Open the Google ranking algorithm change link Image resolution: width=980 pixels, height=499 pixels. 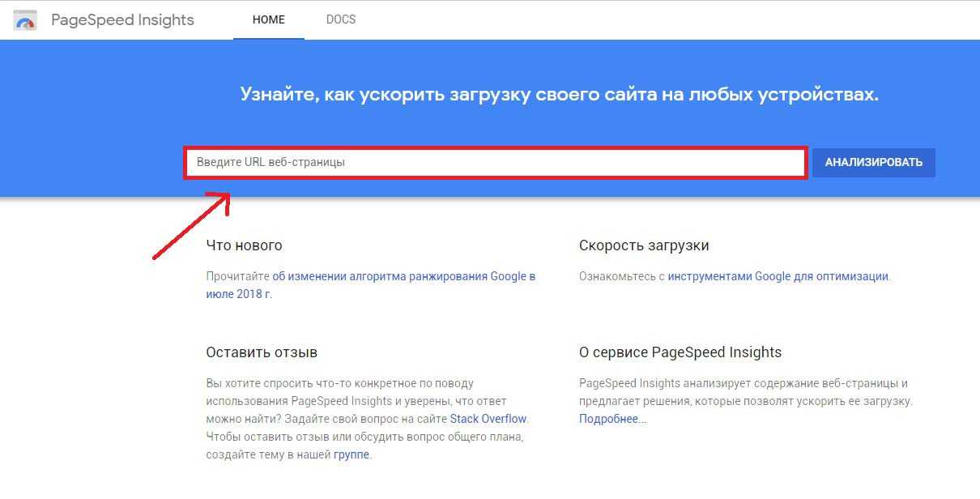tap(403, 276)
